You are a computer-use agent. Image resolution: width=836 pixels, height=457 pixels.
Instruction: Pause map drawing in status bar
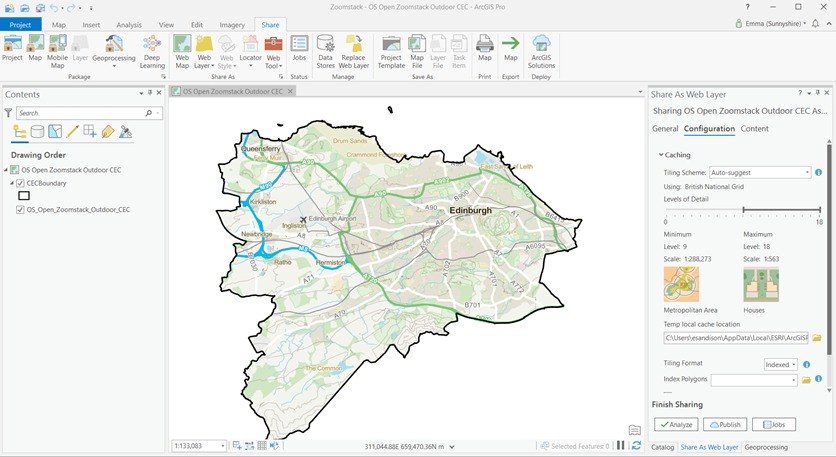(621, 445)
